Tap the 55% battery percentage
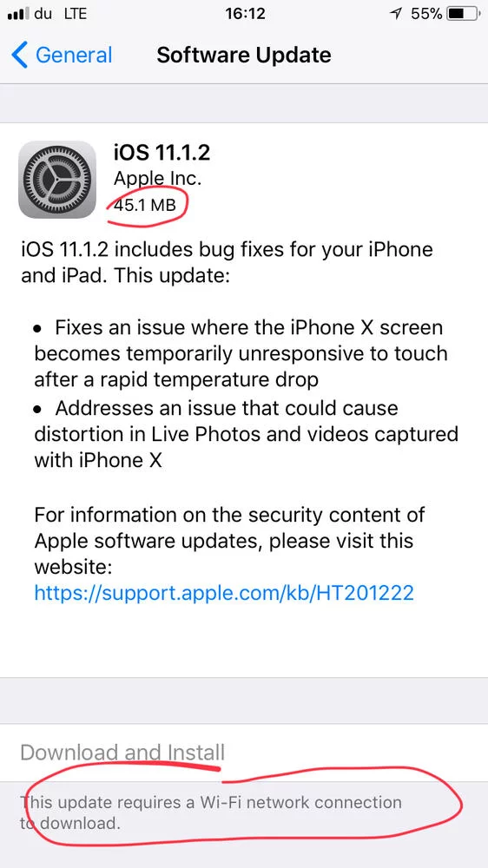 [426, 15]
